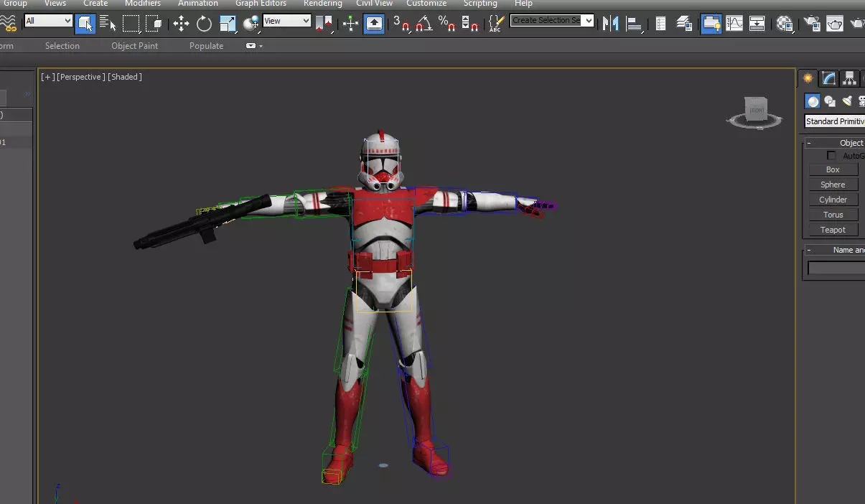
Task: Open Standard Primitives category dropdown
Action: (834, 121)
